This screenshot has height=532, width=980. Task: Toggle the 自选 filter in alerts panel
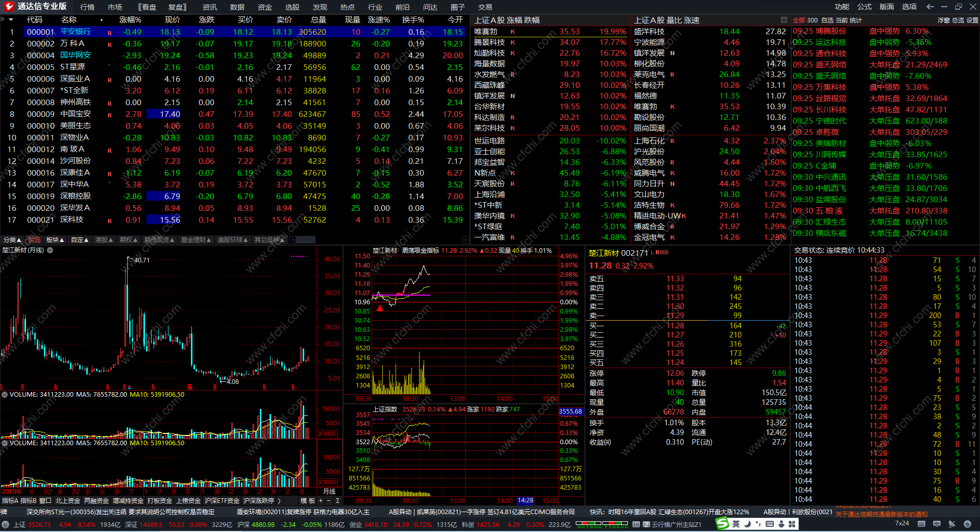[x=827, y=20]
